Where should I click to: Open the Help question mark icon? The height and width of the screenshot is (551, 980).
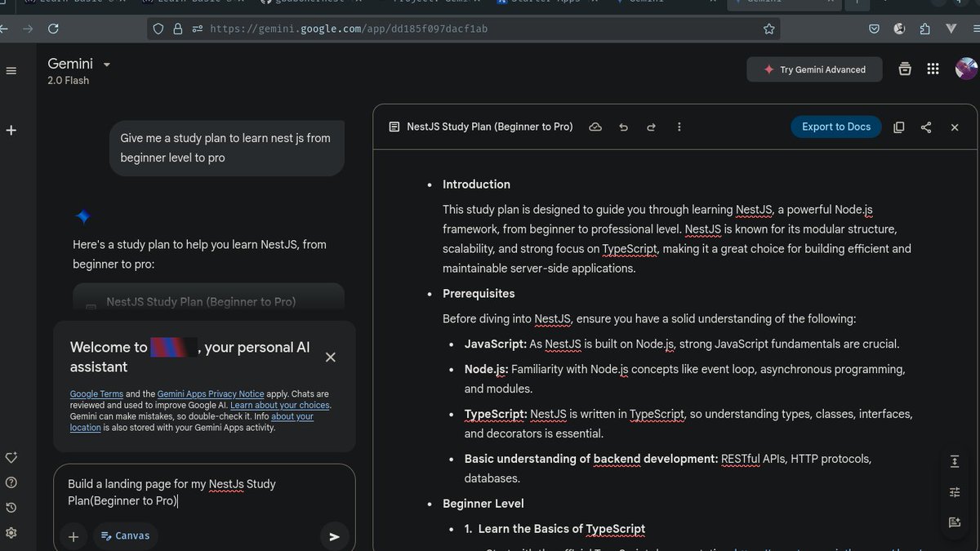pos(11,482)
